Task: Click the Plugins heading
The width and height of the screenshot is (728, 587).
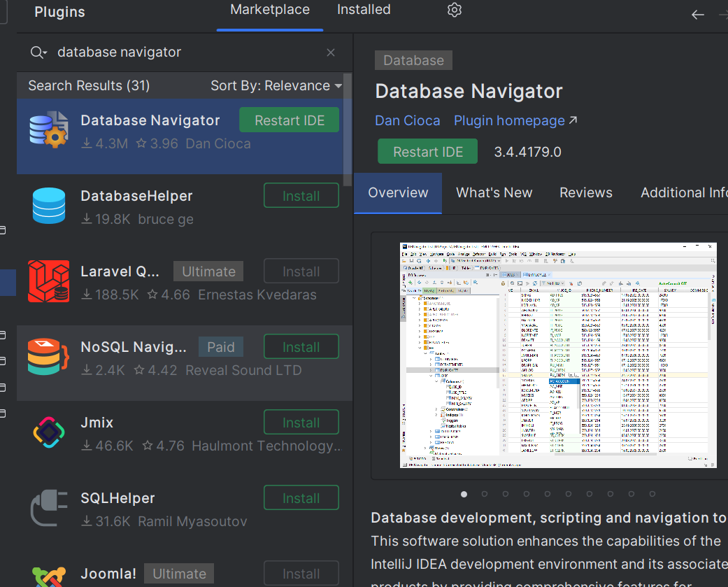Action: pyautogui.click(x=59, y=12)
